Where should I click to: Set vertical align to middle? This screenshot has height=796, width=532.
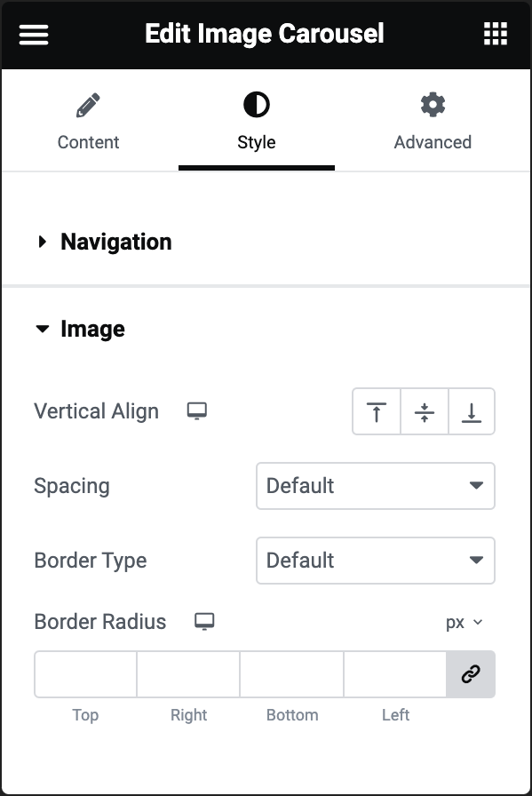[425, 411]
